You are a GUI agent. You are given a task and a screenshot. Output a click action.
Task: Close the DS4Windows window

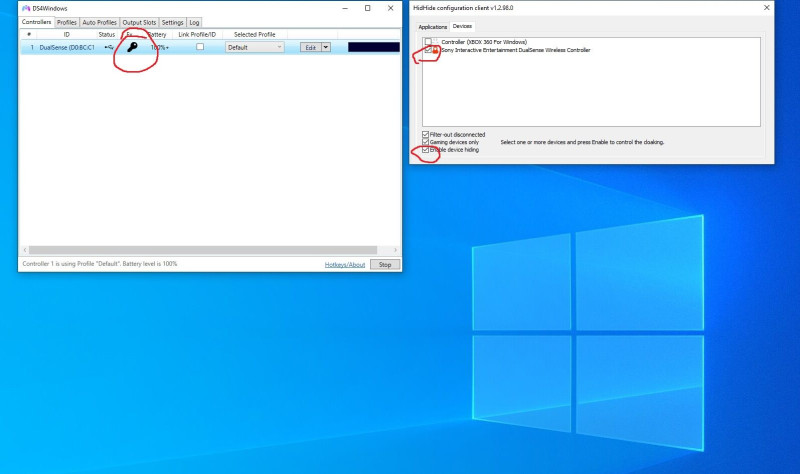[390, 8]
